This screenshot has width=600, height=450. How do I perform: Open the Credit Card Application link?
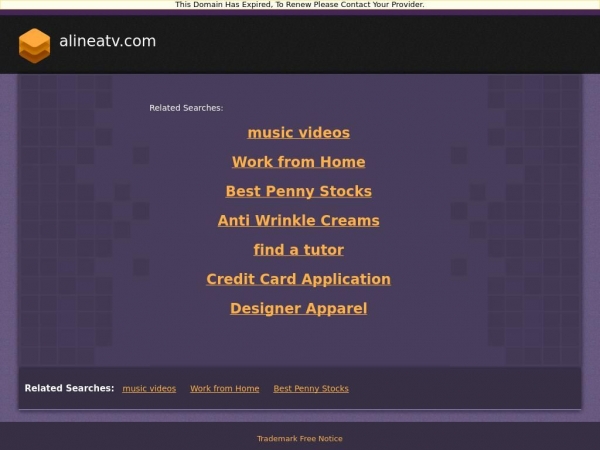(298, 279)
